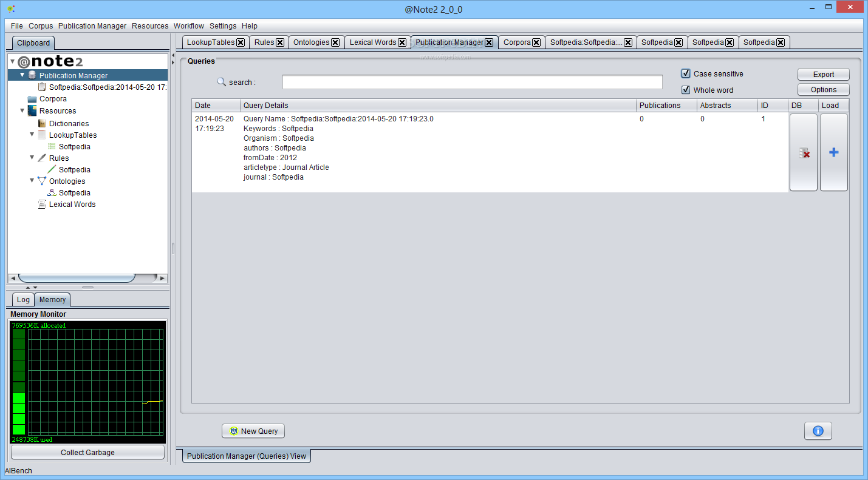Click the Lexical Words icon in tree
This screenshot has width=868, height=480.
point(42,204)
